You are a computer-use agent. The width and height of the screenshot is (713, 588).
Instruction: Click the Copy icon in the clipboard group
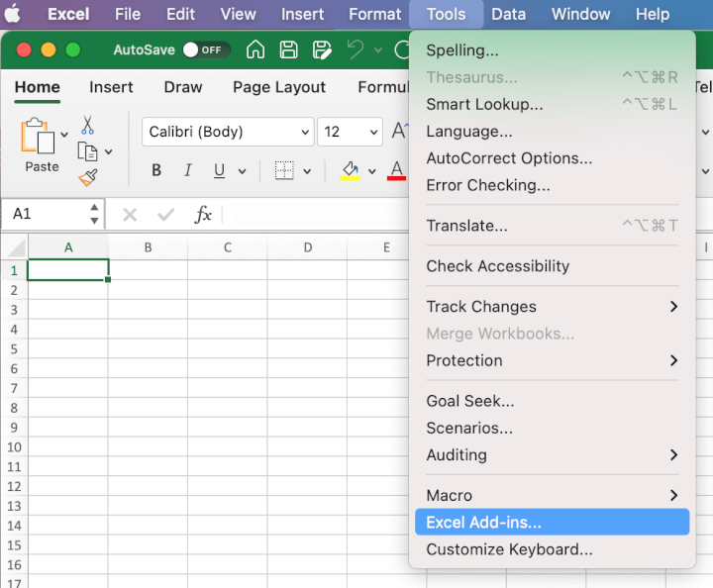[88, 151]
